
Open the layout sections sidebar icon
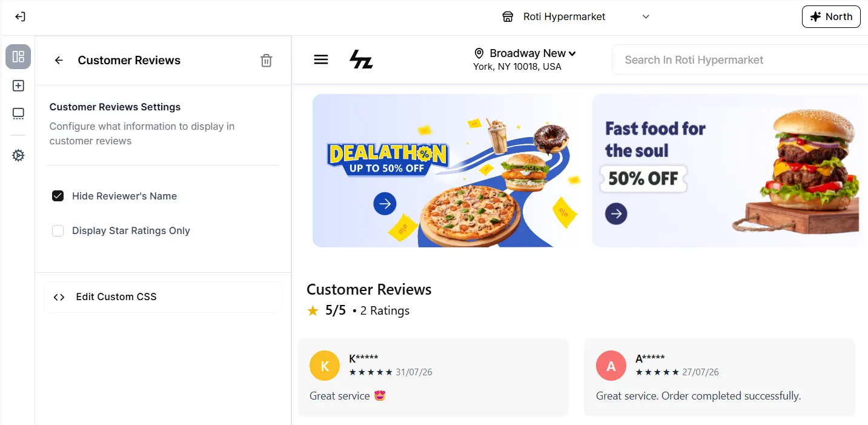click(x=18, y=57)
